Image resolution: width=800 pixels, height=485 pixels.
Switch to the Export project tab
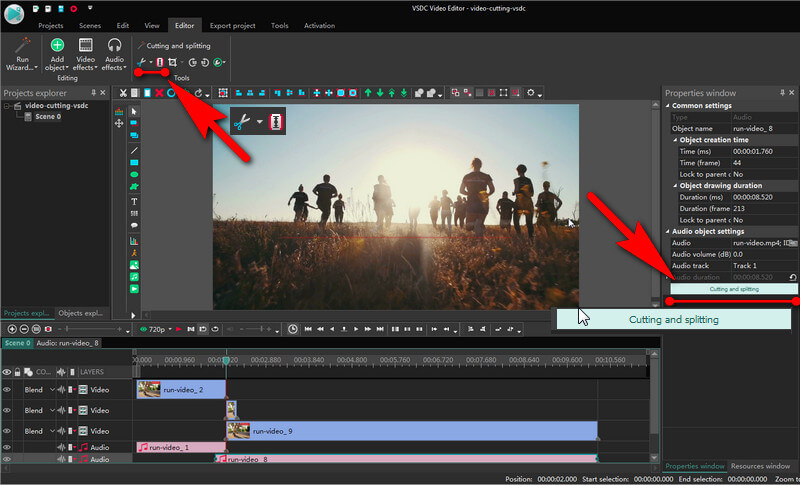[232, 25]
